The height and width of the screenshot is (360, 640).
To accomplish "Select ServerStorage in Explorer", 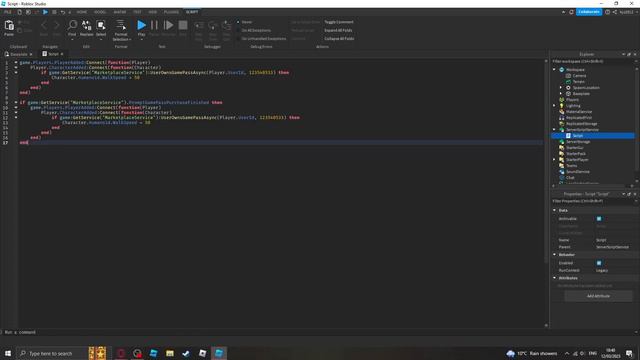I will (x=578, y=142).
